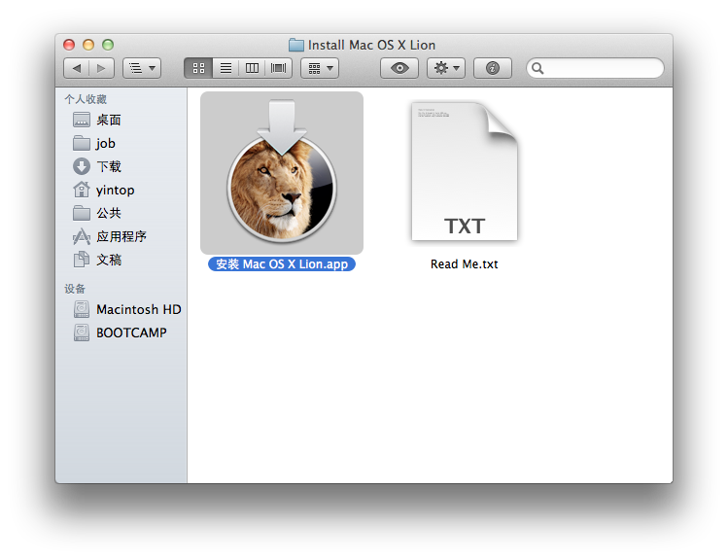Open the job folder in sidebar

pos(105,143)
